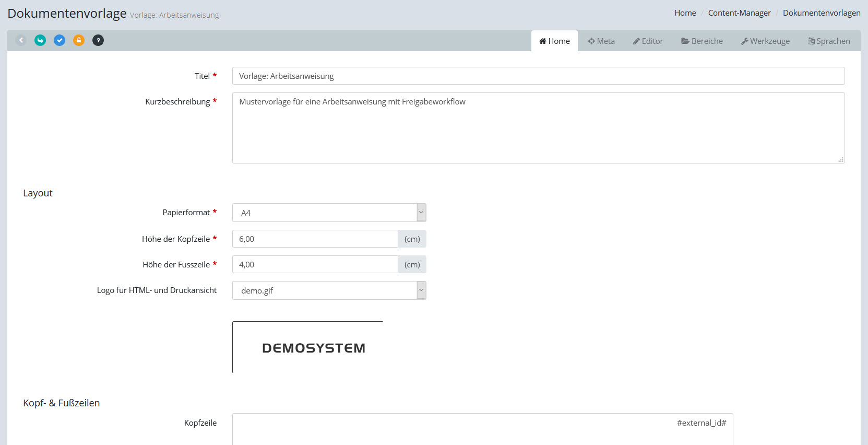
Task: Click into the Titel input field
Action: point(538,76)
